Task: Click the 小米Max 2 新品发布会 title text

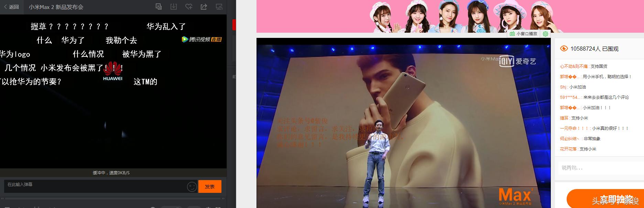Action: [x=56, y=7]
